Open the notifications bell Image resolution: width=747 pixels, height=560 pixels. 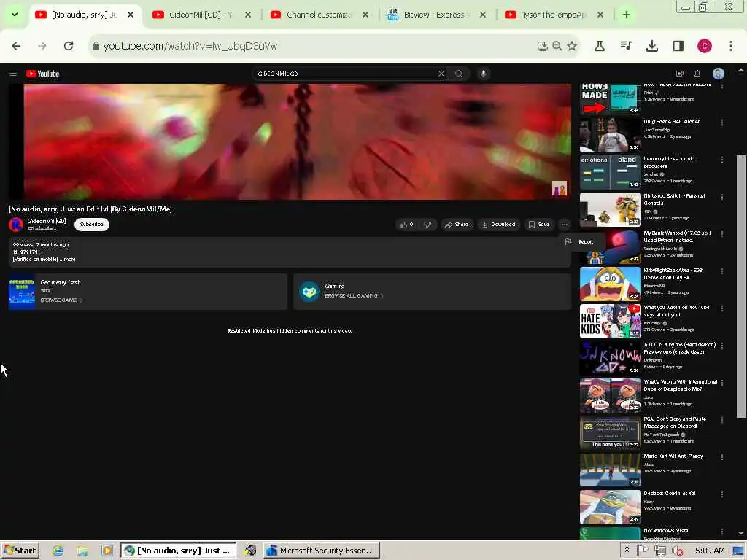697,74
